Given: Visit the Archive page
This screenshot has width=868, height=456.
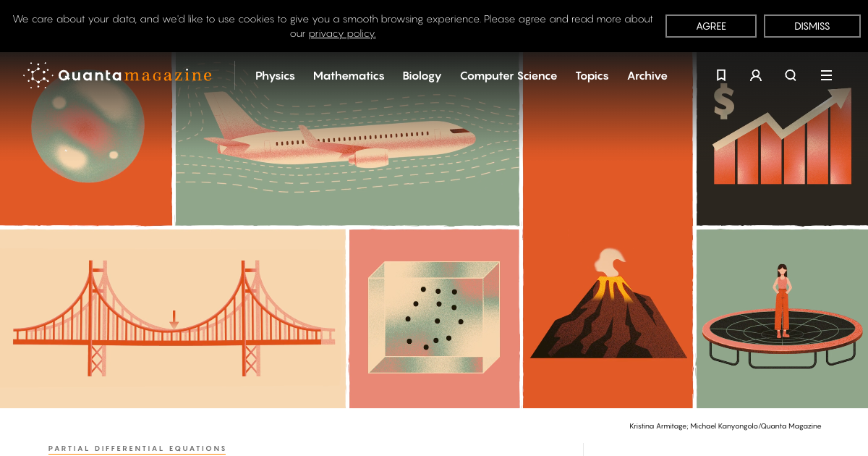Looking at the screenshot, I should pyautogui.click(x=647, y=75).
